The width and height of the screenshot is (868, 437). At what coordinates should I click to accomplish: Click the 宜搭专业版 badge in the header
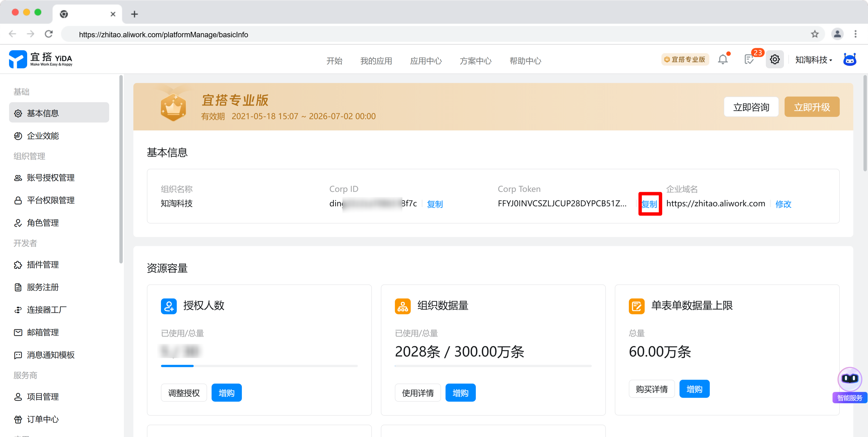(685, 59)
